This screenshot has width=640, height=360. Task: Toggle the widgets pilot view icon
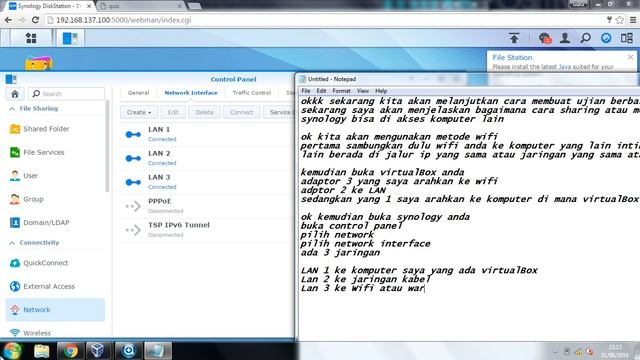[x=627, y=38]
